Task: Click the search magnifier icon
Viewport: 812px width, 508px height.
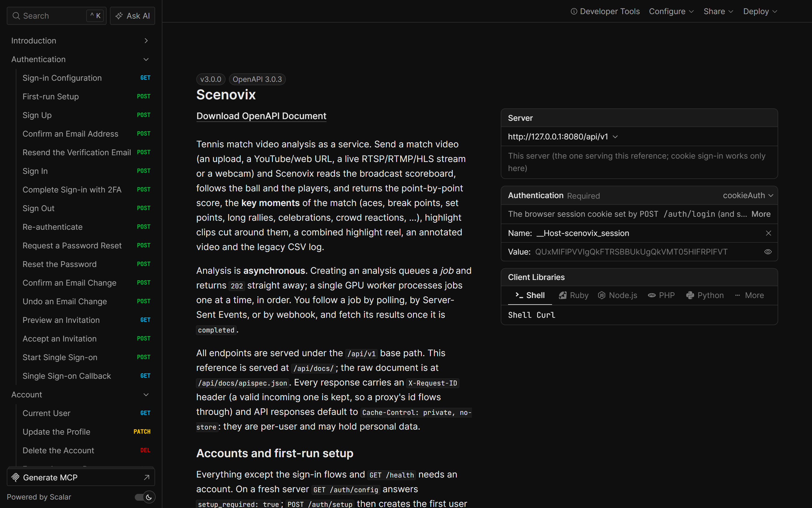Action: pos(16,16)
